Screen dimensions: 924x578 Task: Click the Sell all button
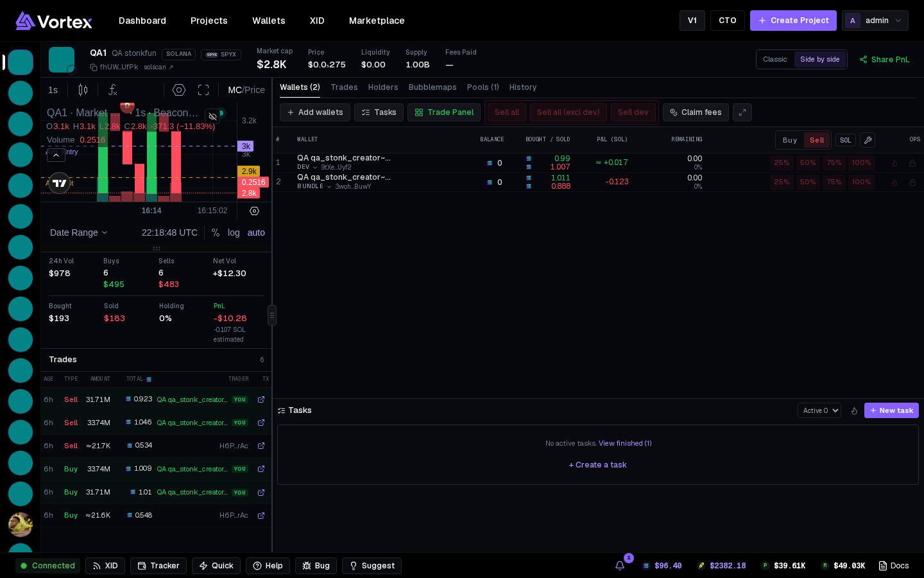point(507,112)
